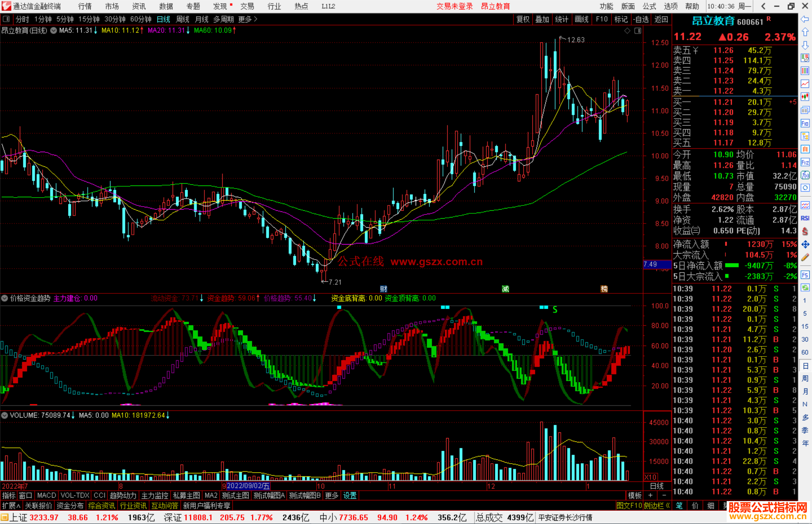Click the back arrow icon in sidebar
The image size is (812, 524).
point(805,19)
